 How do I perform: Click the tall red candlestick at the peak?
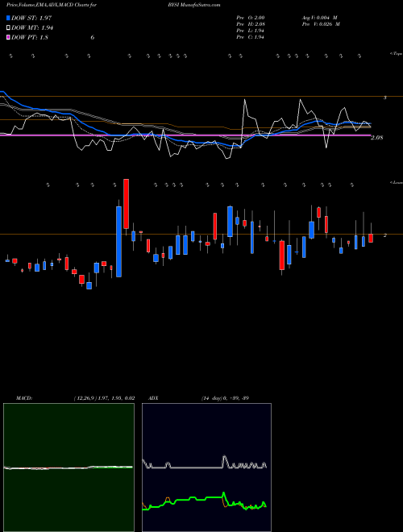[127, 204]
